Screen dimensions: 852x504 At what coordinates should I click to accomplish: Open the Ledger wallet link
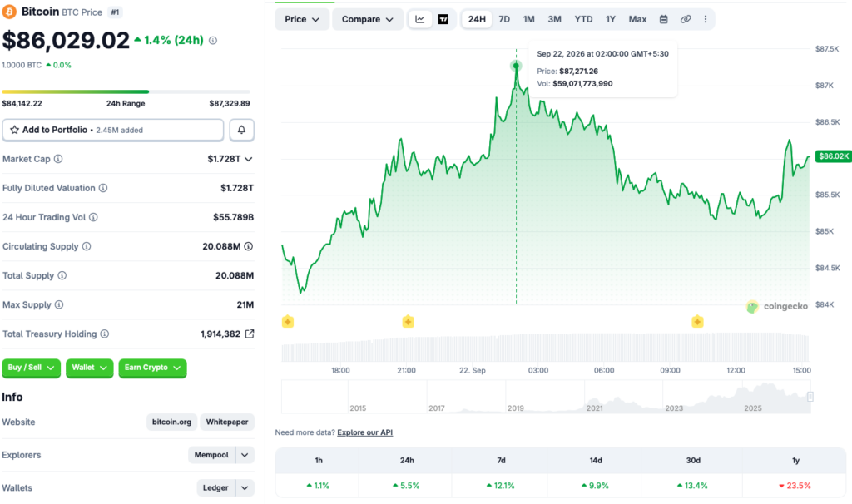tap(215, 487)
